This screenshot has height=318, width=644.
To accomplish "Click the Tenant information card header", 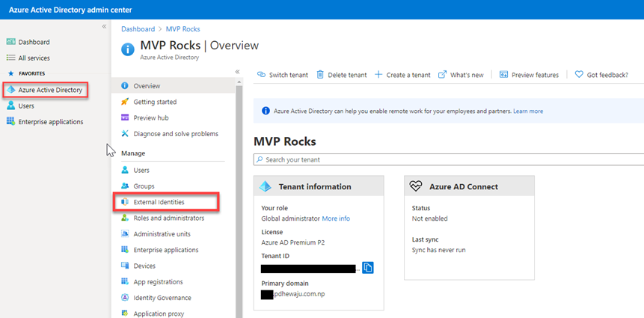I will [319, 186].
